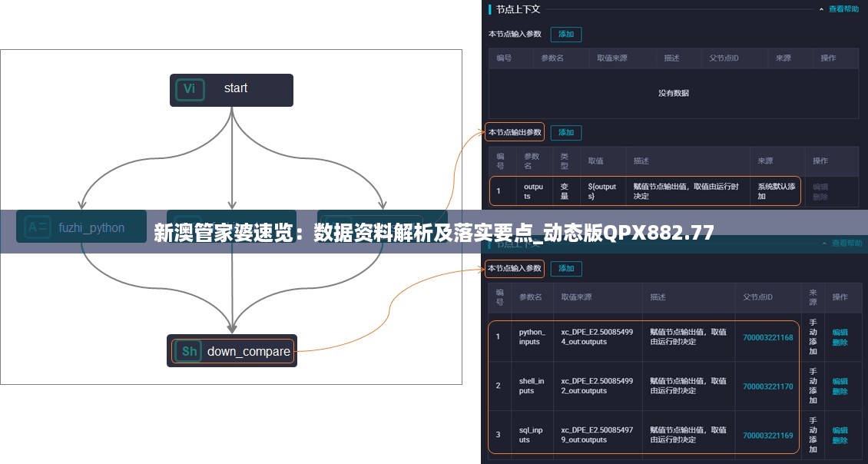868x464 pixels.
Task: Select the shell_inputs parameter name cell
Action: click(532, 386)
